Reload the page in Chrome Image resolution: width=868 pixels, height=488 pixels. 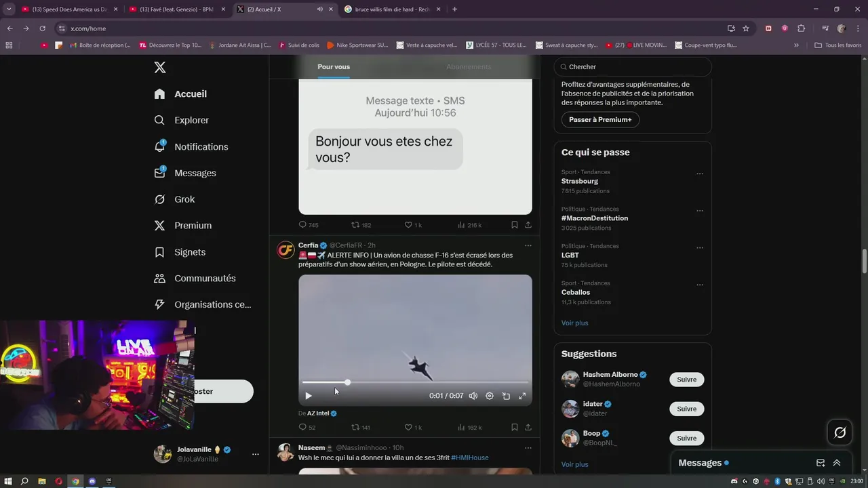(42, 28)
